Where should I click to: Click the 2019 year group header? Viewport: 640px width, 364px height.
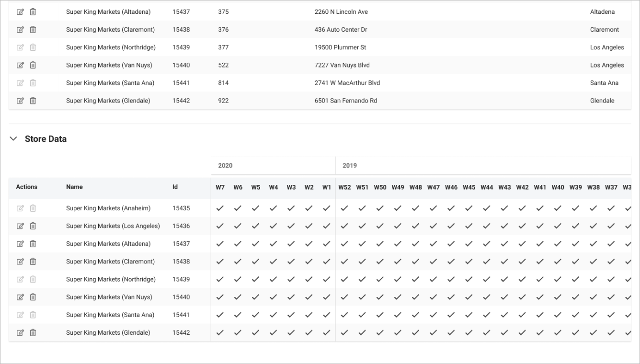350,166
